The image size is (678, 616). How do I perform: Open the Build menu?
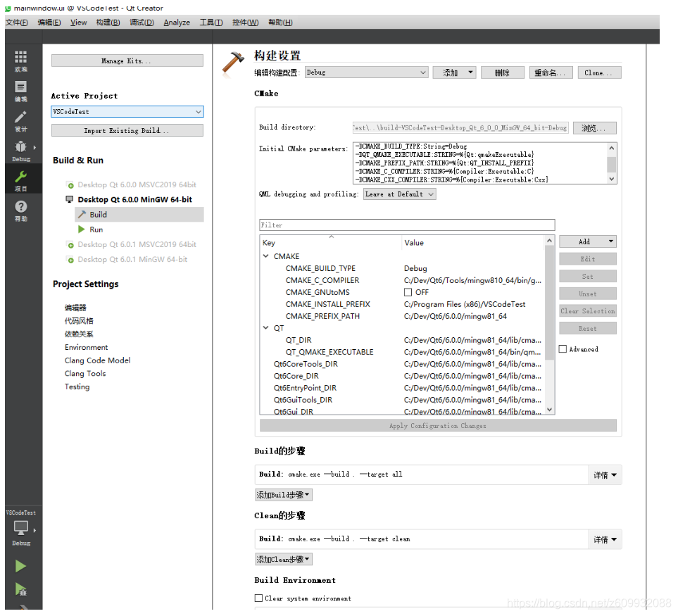108,23
